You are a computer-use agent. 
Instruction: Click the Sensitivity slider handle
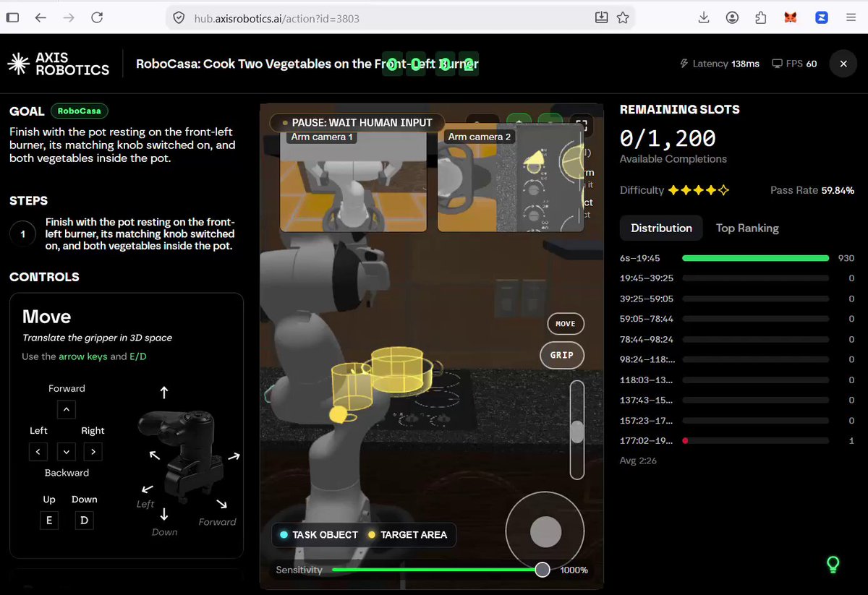[x=542, y=570]
